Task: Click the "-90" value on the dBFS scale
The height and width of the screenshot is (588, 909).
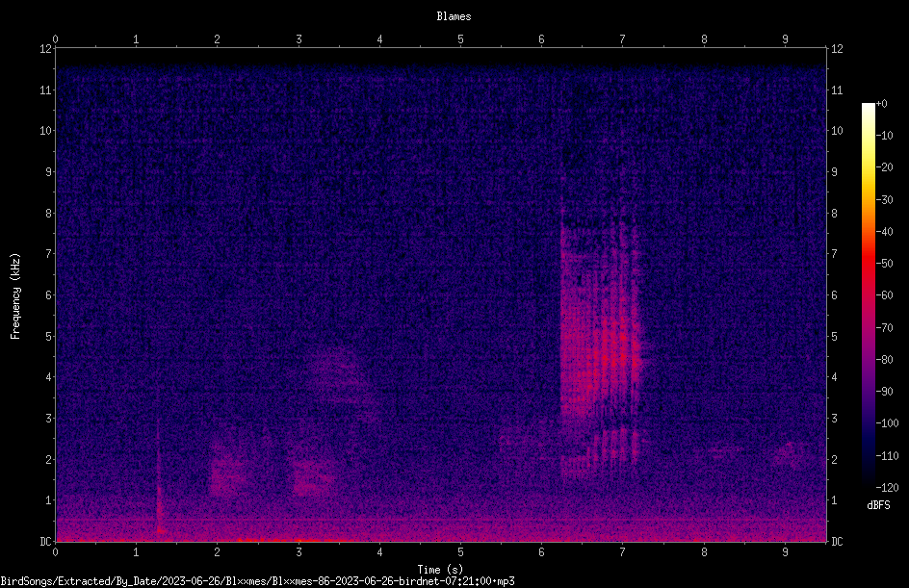Action: click(884, 392)
